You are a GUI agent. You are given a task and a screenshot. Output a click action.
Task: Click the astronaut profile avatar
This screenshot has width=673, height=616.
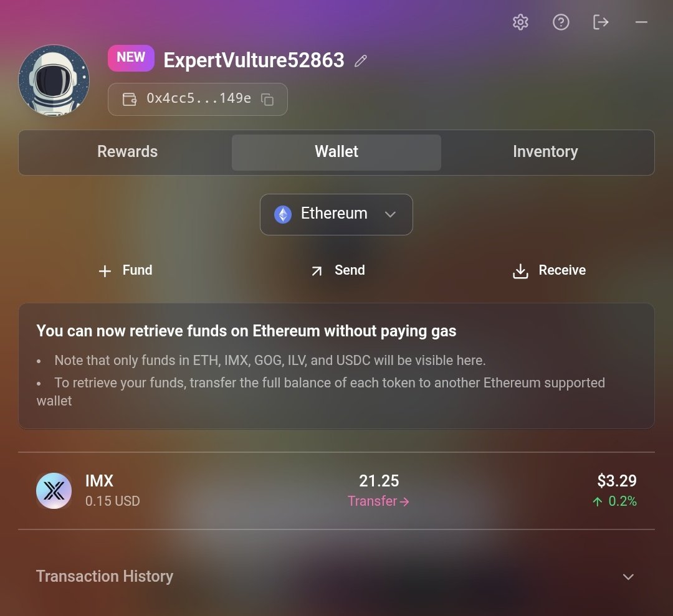pyautogui.click(x=54, y=80)
